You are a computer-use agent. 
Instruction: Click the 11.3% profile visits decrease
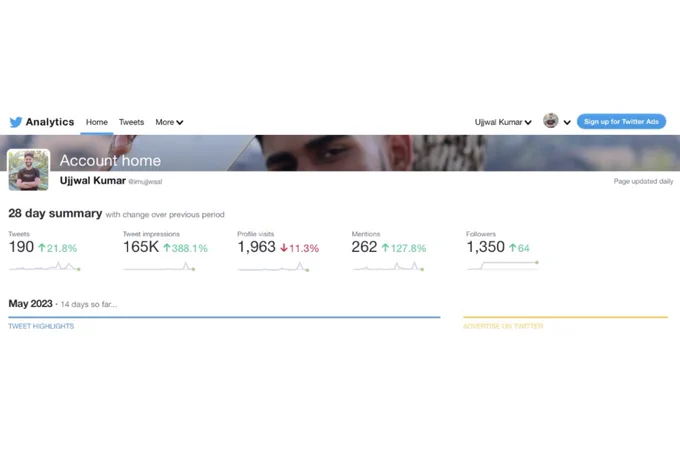(x=300, y=248)
